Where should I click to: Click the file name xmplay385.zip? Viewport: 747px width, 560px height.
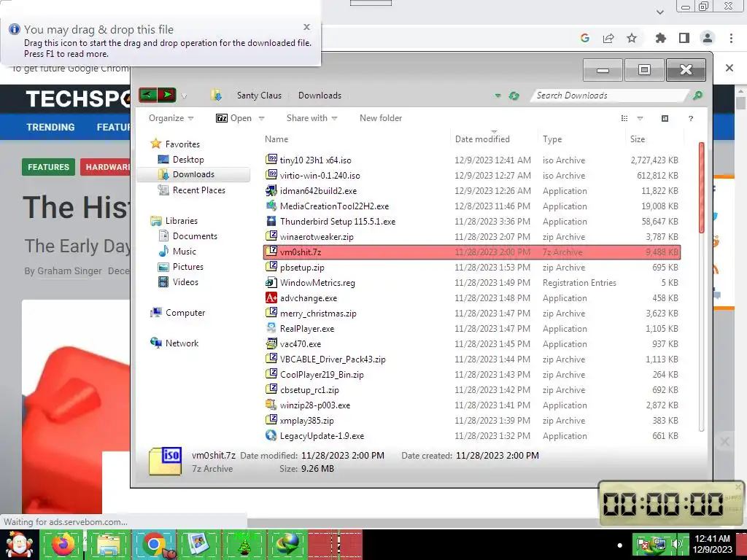(307, 421)
